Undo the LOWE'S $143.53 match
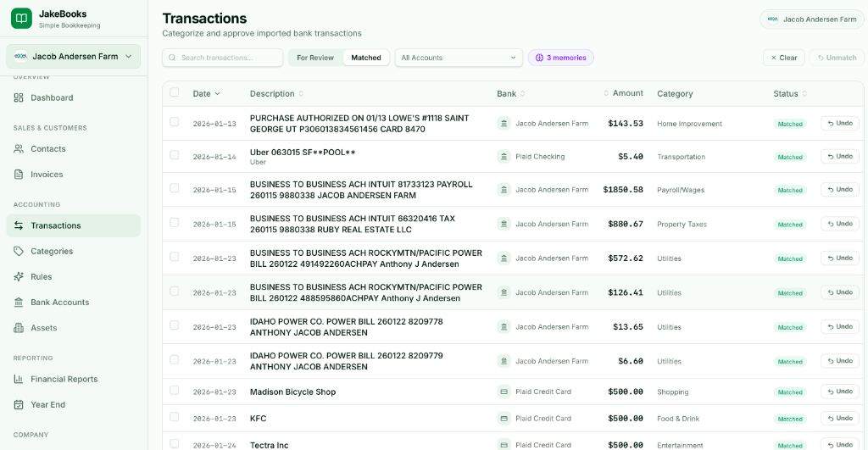The height and width of the screenshot is (450, 868). click(840, 123)
